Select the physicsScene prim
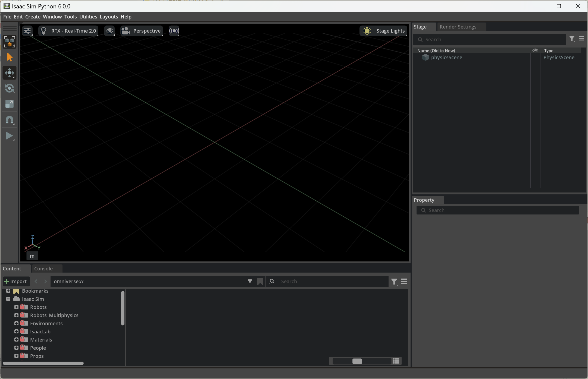588x379 pixels. coord(446,57)
